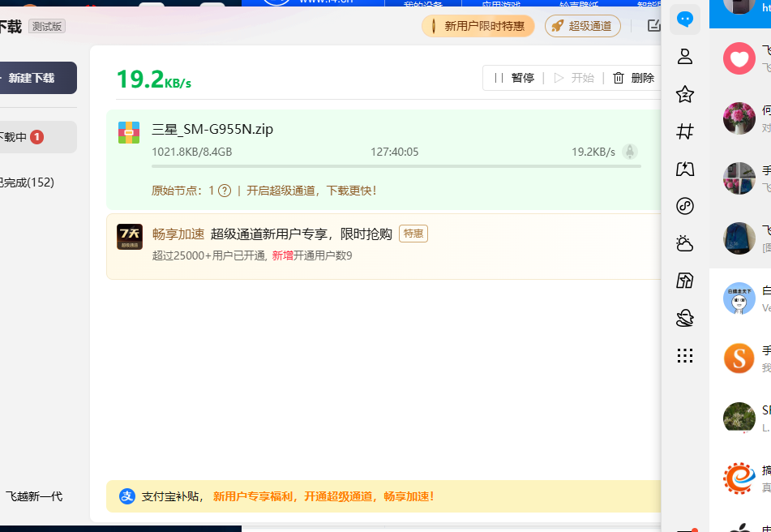Click the large green 19.2KB/s speed readout
Viewport: 771px width, 532px height.
(154, 79)
